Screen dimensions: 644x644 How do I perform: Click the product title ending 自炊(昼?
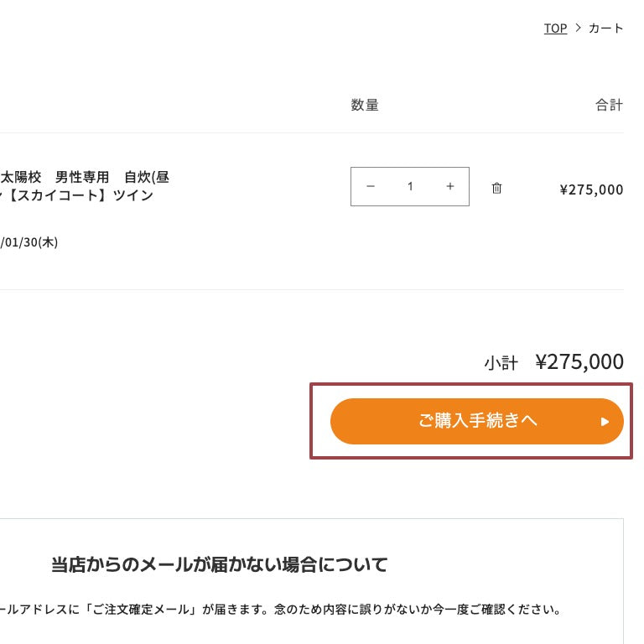[x=148, y=177]
